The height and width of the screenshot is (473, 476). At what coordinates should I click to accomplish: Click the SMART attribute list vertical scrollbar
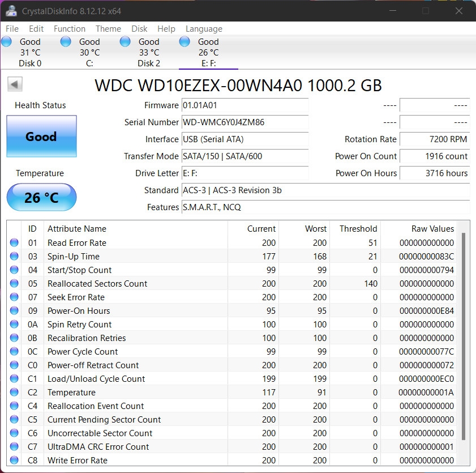click(x=463, y=336)
